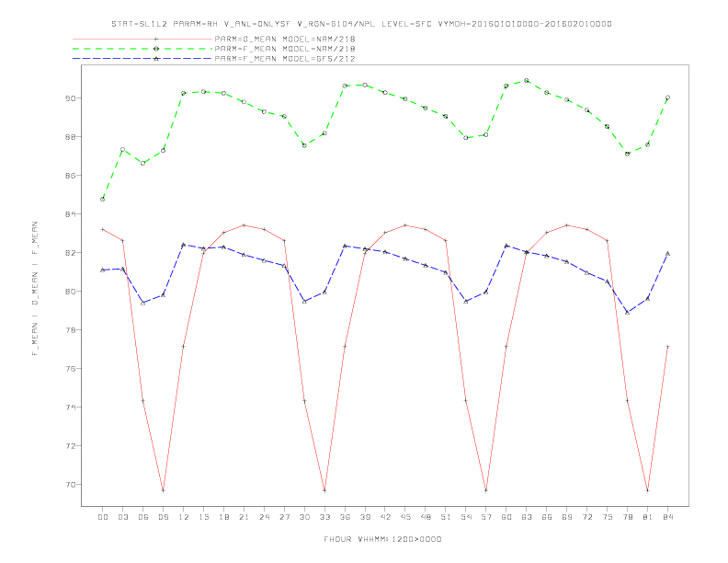Click the blue dashed legend line sample
728x563 pixels.
[x=142, y=59]
